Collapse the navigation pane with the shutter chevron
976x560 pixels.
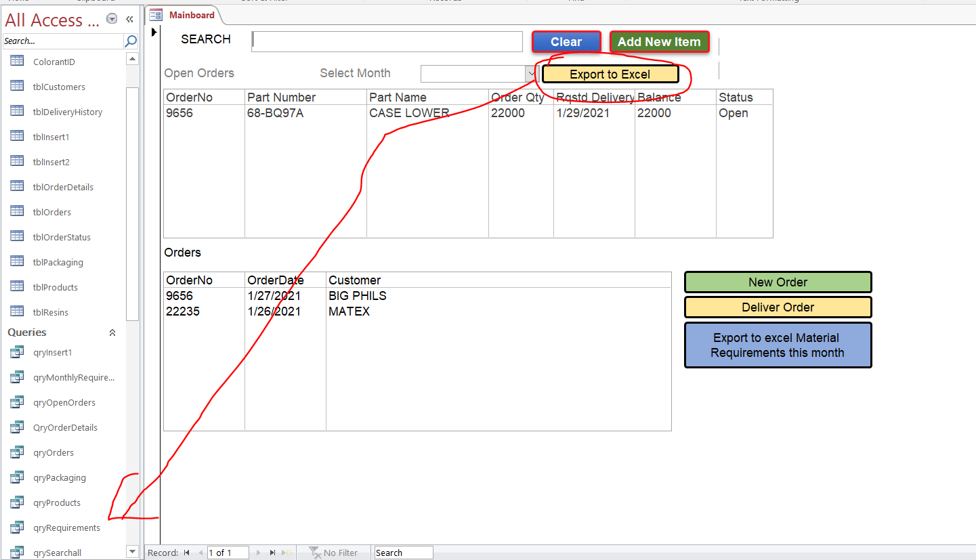(x=129, y=20)
